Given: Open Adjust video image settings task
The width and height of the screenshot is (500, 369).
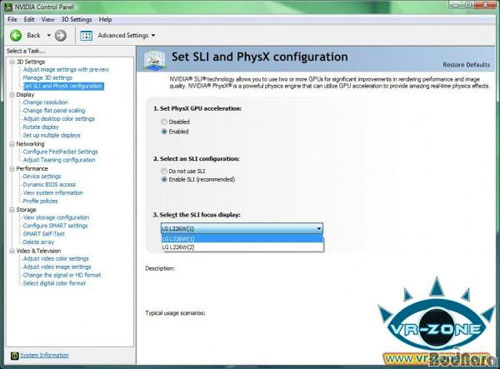Looking at the screenshot, I should [x=57, y=267].
